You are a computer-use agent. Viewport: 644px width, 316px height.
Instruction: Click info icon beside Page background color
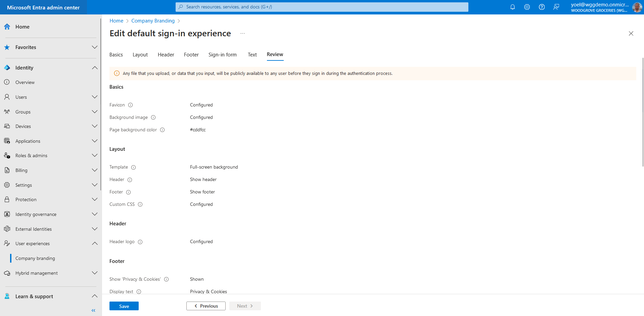pos(163,130)
